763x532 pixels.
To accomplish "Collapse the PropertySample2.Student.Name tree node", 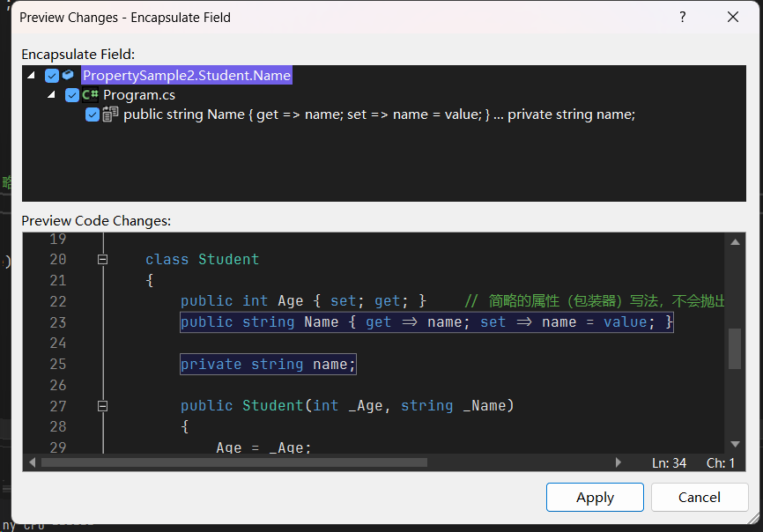I will (x=31, y=75).
